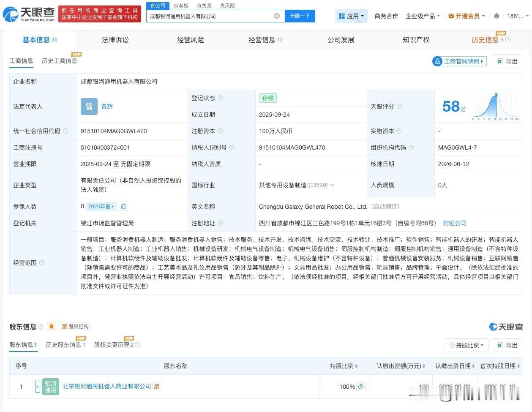Click the help icon next to 组织机构代码

(411, 147)
